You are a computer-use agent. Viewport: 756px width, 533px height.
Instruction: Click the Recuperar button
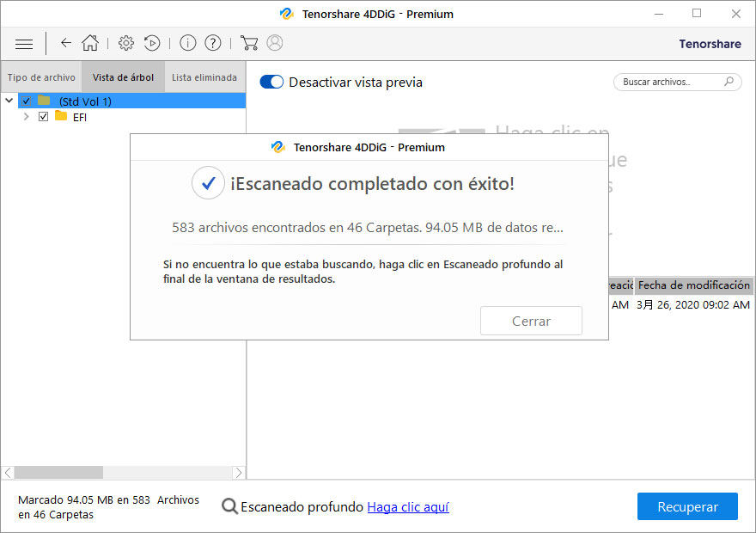click(x=687, y=506)
